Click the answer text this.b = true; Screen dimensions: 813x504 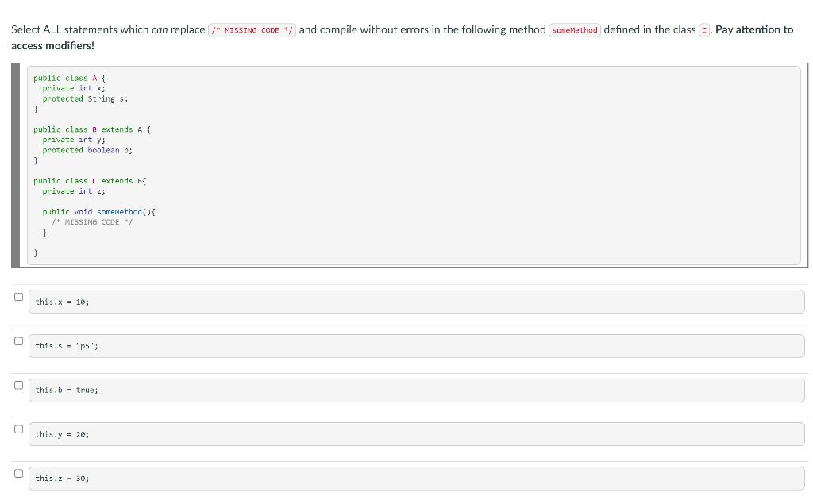click(67, 390)
